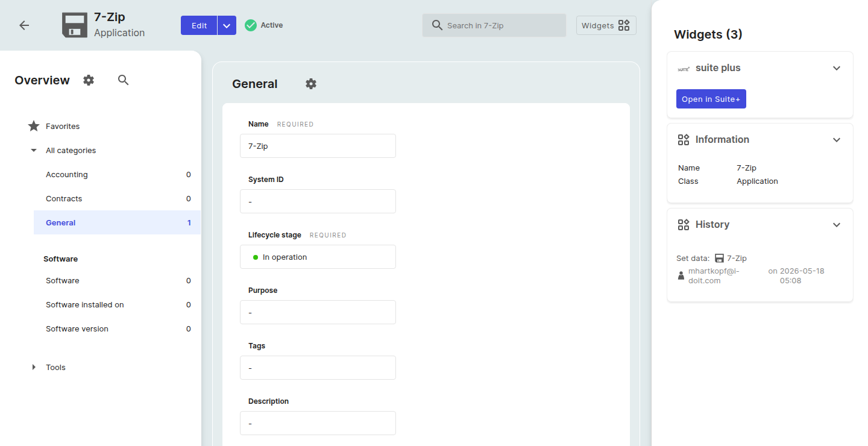This screenshot has height=446, width=868.
Task: Collapse the History widget
Action: coord(837,225)
